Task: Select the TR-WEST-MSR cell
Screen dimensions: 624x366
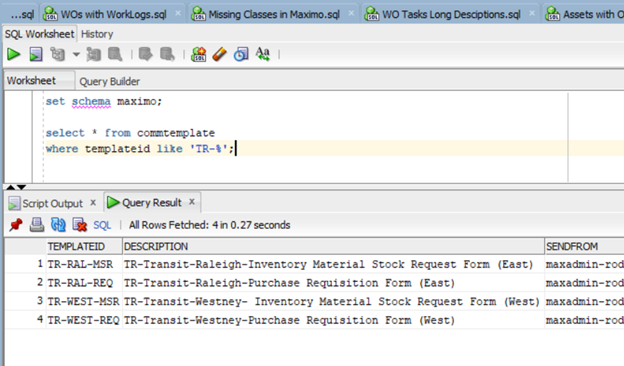Action: 84,302
